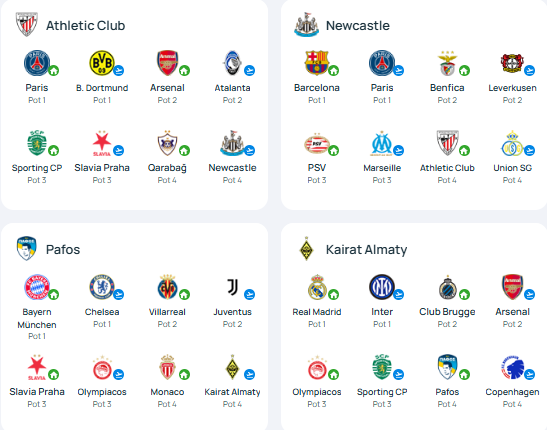Click the Juventus crest in Pafos card
The width and height of the screenshot is (547, 430).
[232, 287]
